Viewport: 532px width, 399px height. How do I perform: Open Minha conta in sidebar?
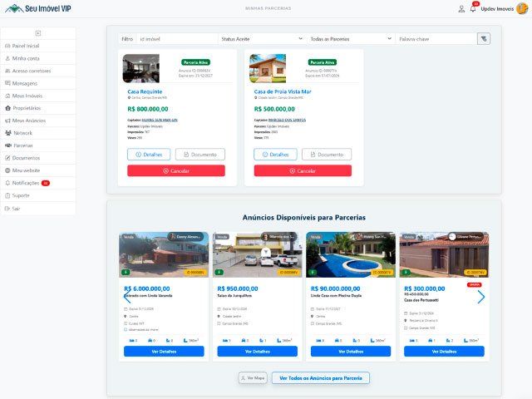[38, 58]
